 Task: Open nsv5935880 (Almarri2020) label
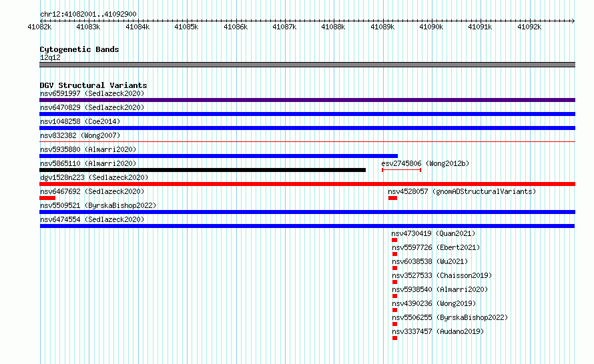pos(88,149)
